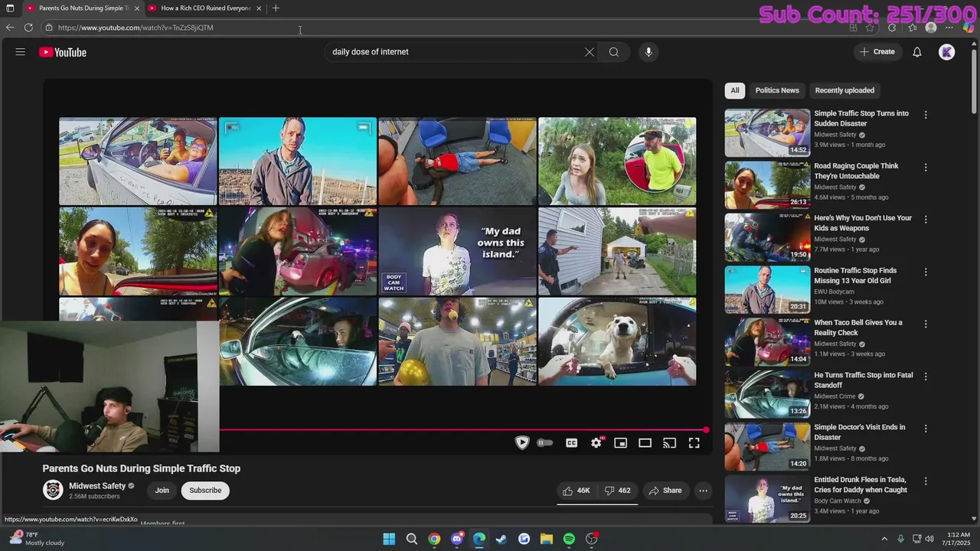Screen dimensions: 980x551
Task: Open the browser extensions icon
Action: tap(892, 28)
